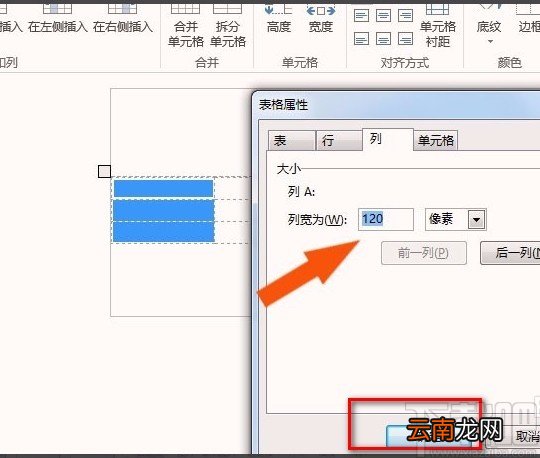This screenshot has width=540, height=458.
Task: Select the cell Width (宽度) control
Action: click(x=321, y=19)
